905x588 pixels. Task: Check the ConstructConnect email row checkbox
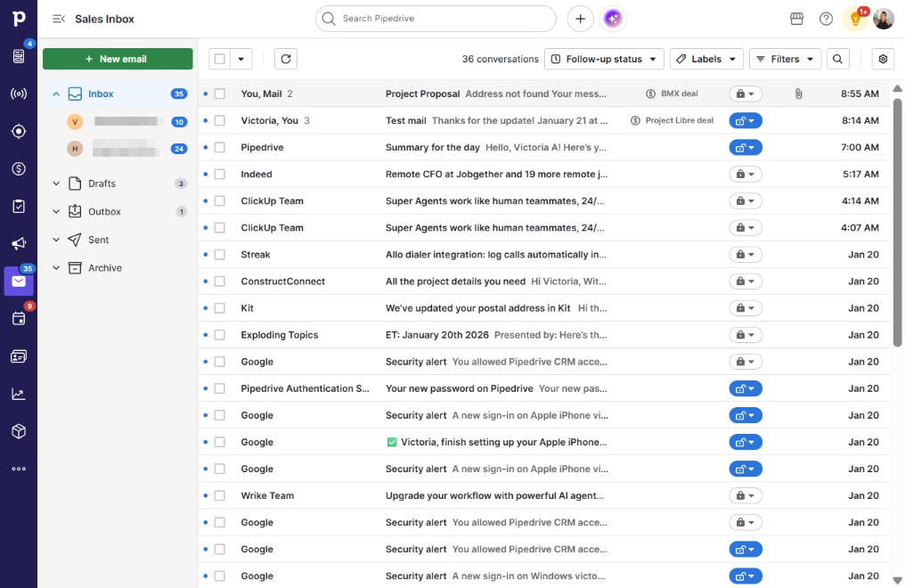pos(219,281)
